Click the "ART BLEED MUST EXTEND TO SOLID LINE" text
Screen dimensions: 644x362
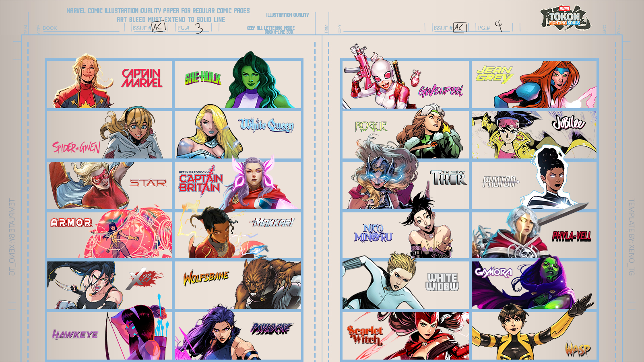171,20
